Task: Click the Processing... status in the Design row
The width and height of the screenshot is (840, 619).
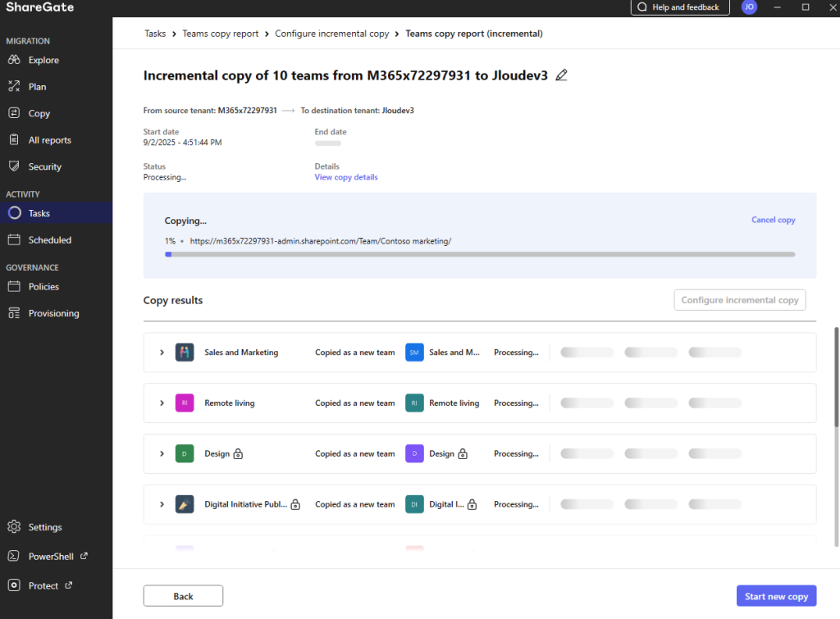Action: click(516, 453)
